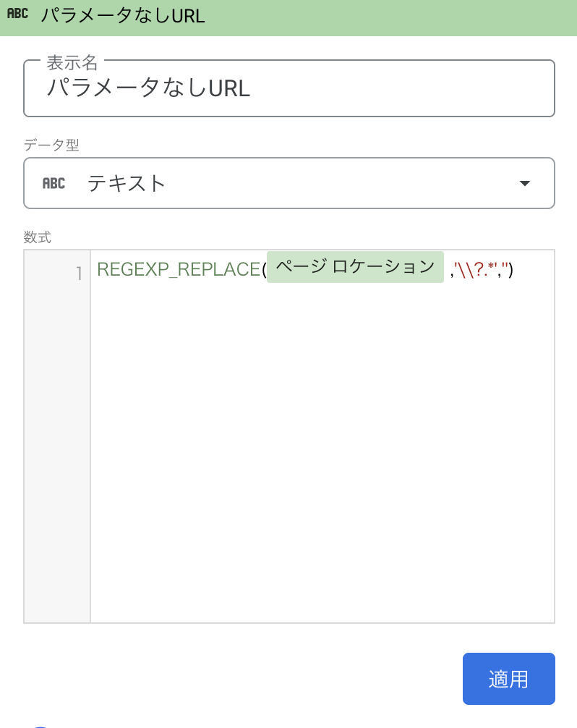The height and width of the screenshot is (728, 577).
Task: Click the パラメータなしURL title in the header bar
Action: pos(123,14)
